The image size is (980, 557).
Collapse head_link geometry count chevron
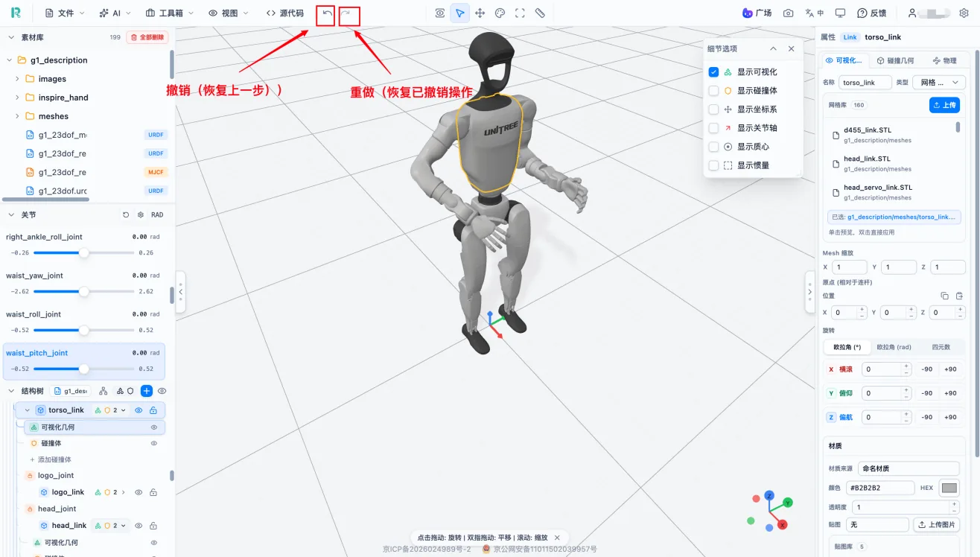(124, 526)
